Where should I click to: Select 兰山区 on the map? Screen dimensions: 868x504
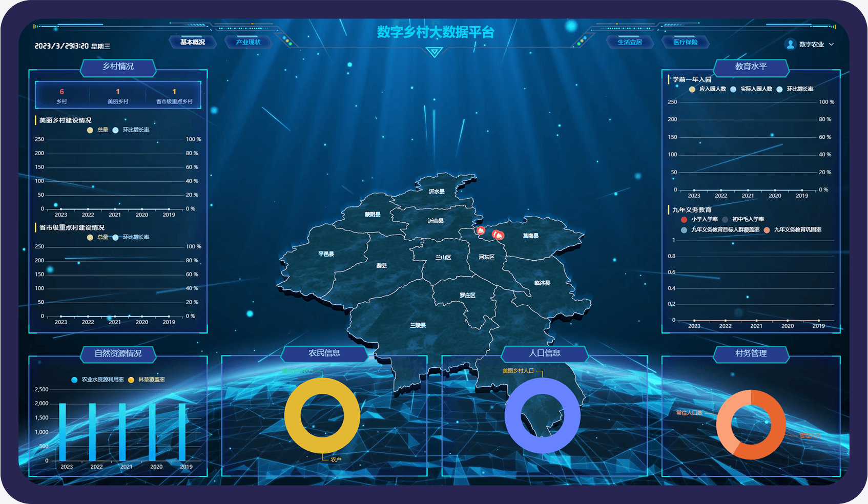tap(443, 258)
